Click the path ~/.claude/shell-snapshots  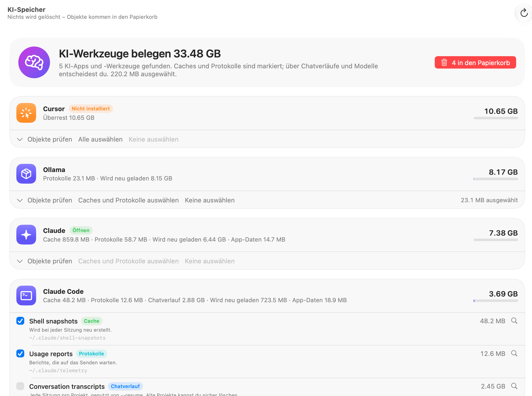pos(67,338)
